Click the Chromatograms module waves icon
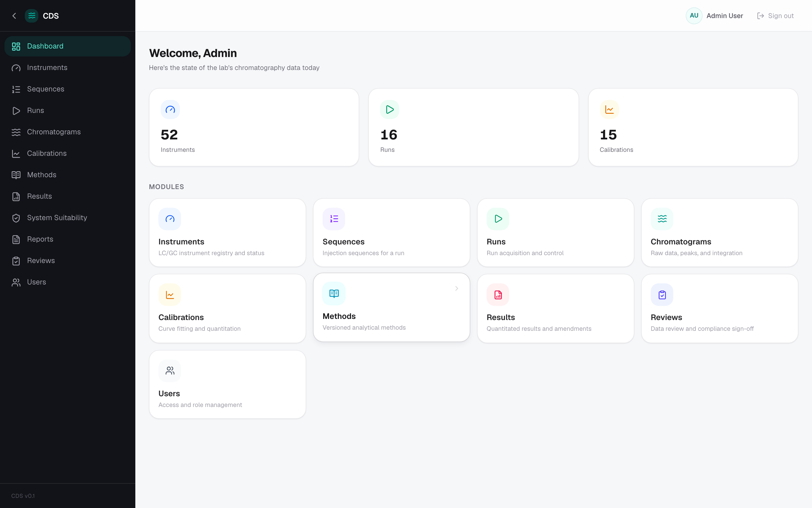This screenshot has height=508, width=812. (662, 219)
